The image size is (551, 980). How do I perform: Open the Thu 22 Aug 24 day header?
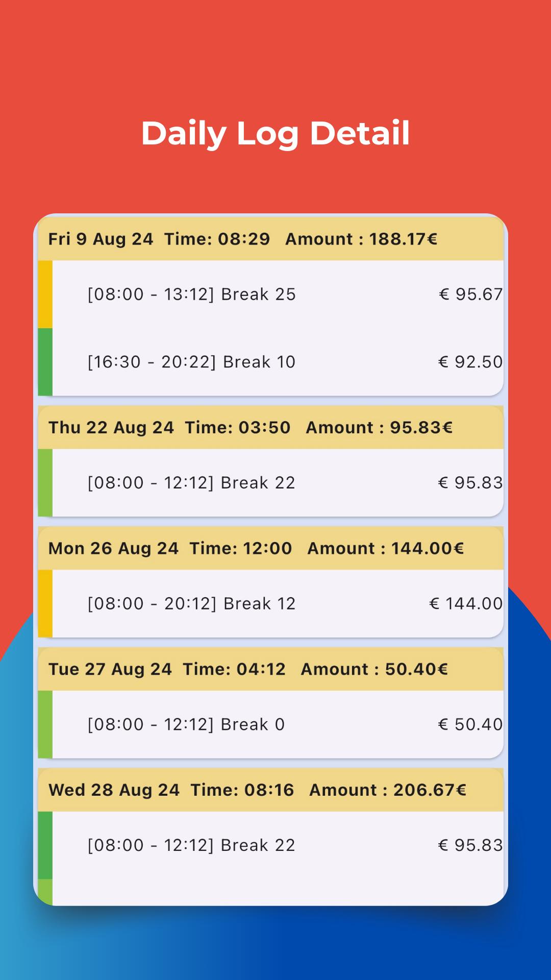270,428
